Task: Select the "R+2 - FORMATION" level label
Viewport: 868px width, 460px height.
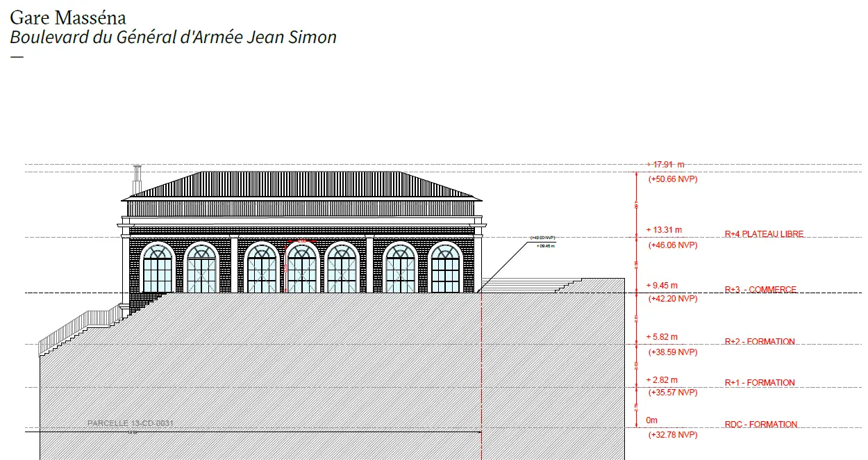Action: [760, 342]
